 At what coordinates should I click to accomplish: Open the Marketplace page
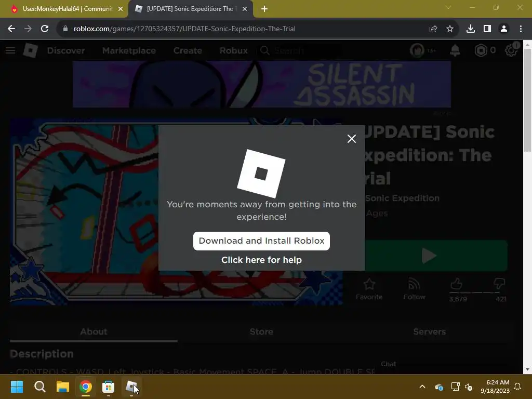click(129, 50)
